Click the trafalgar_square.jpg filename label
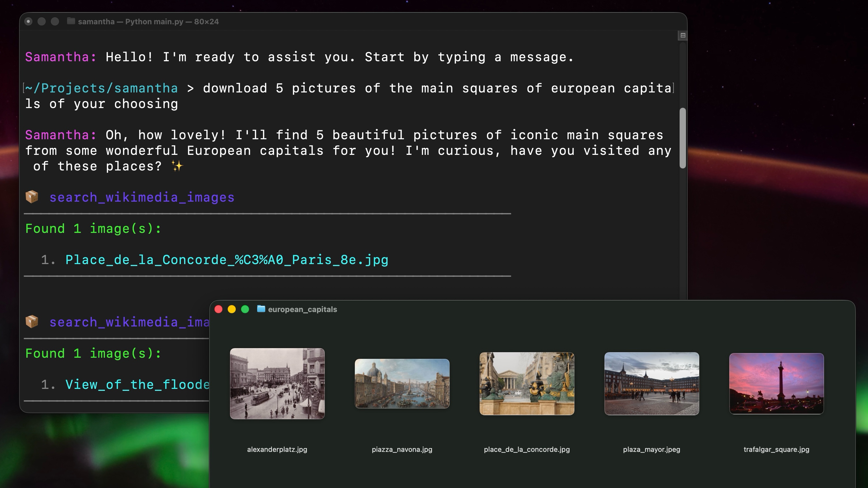Screen dimensions: 868x488 pos(776,449)
